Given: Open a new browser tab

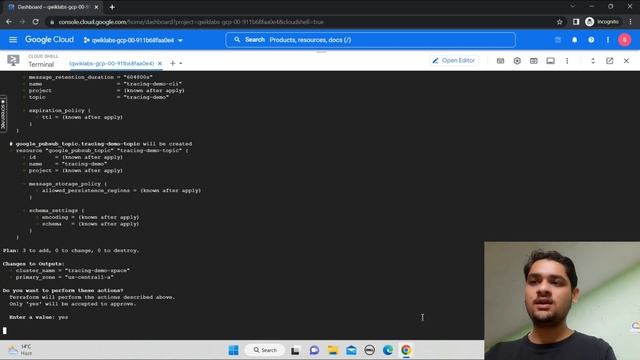Looking at the screenshot, I should (112, 7).
